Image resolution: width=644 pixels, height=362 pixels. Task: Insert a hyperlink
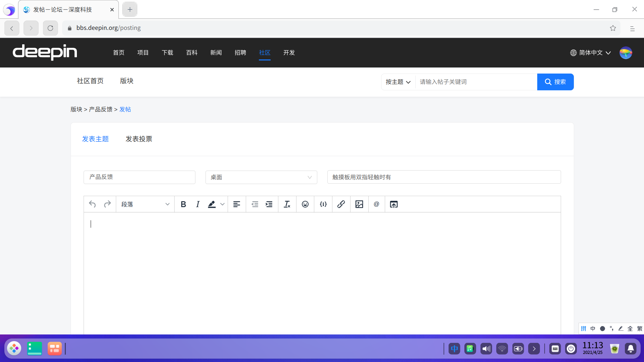pos(341,204)
